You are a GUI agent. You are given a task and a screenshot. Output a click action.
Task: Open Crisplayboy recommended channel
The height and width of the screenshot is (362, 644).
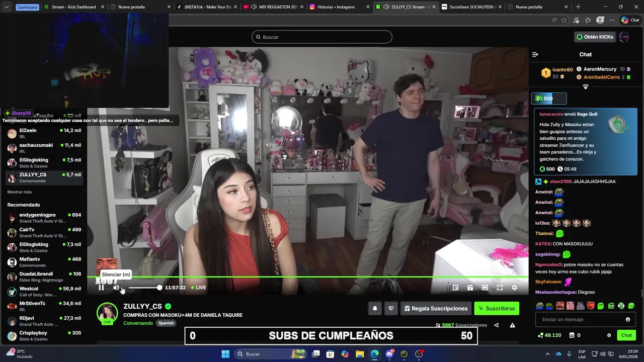coord(44,335)
